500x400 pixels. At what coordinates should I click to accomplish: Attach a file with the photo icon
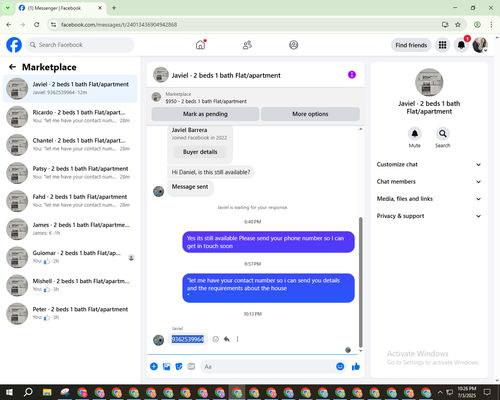pyautogui.click(x=166, y=367)
